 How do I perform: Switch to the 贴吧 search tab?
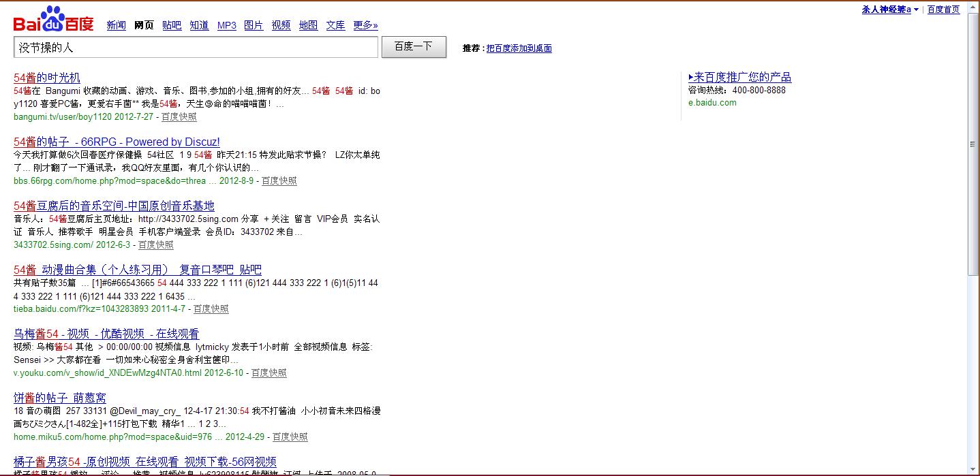click(x=172, y=25)
